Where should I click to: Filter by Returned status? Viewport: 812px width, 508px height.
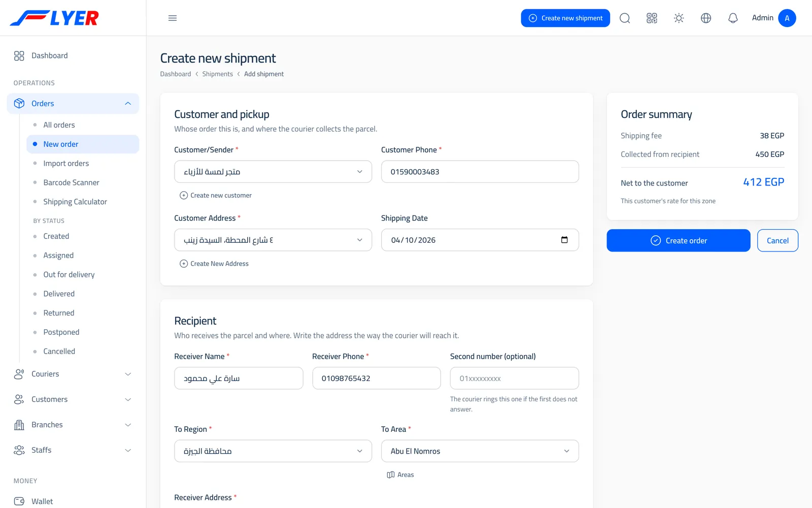[83, 313]
